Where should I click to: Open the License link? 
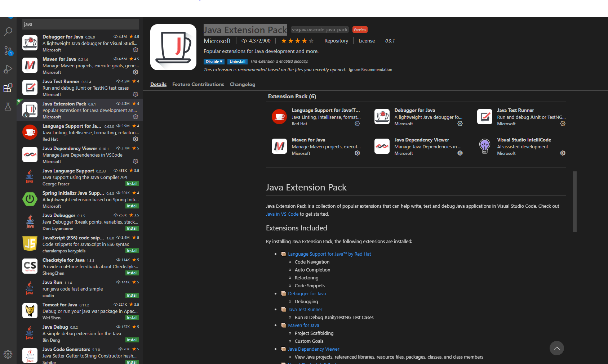click(367, 41)
